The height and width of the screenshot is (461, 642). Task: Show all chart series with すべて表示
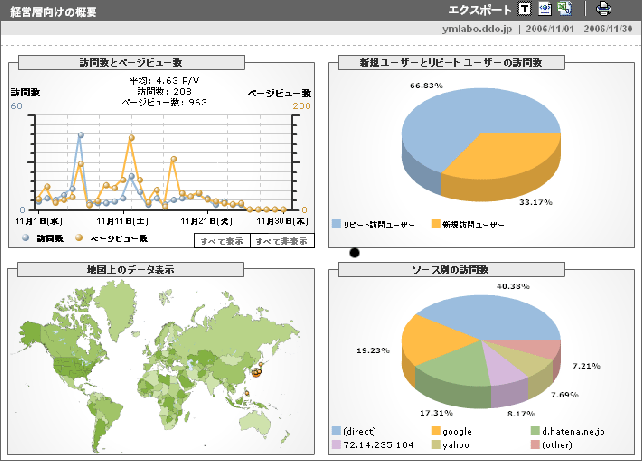click(x=222, y=241)
